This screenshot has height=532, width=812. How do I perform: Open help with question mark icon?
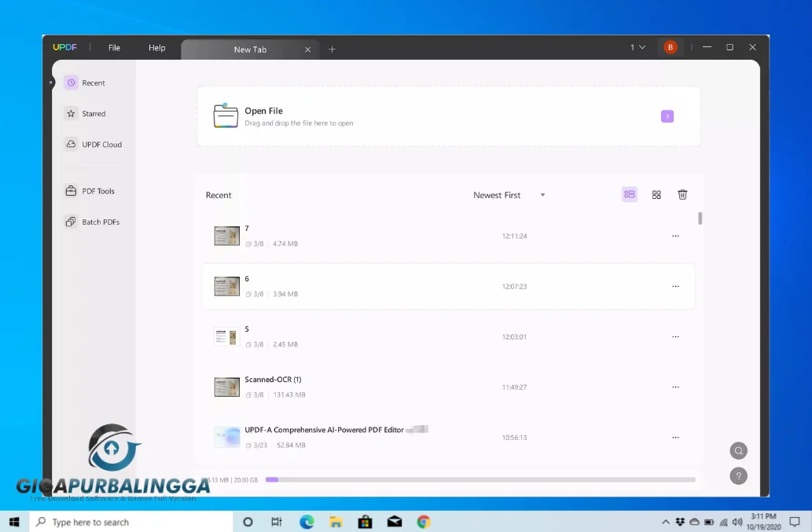click(x=738, y=476)
